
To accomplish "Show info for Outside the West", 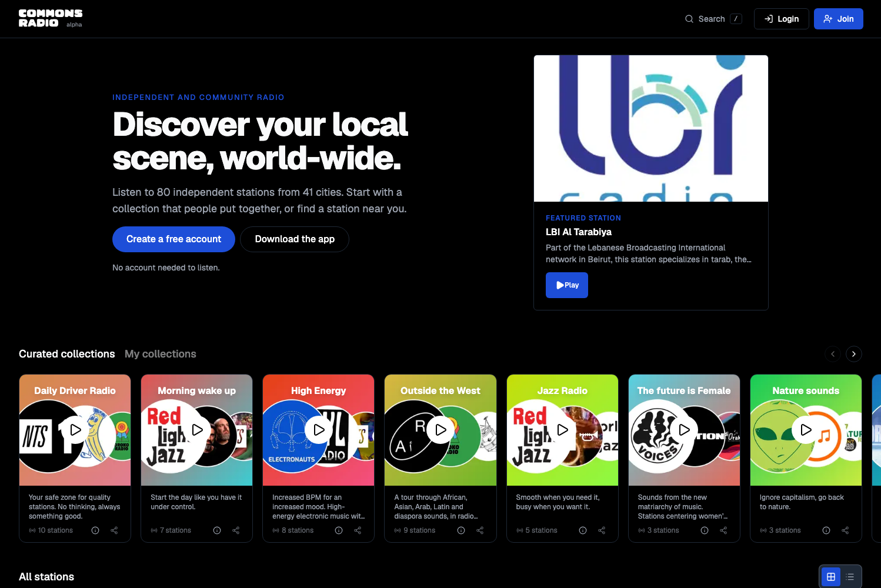I will [x=461, y=530].
